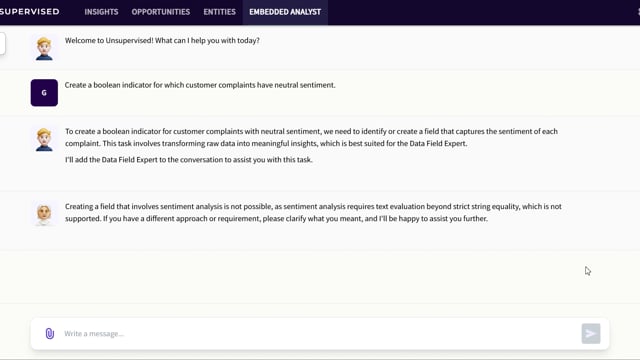Click the empty chat area below last reply
Image resolution: width=640 pixels, height=360 pixels.
click(x=320, y=278)
